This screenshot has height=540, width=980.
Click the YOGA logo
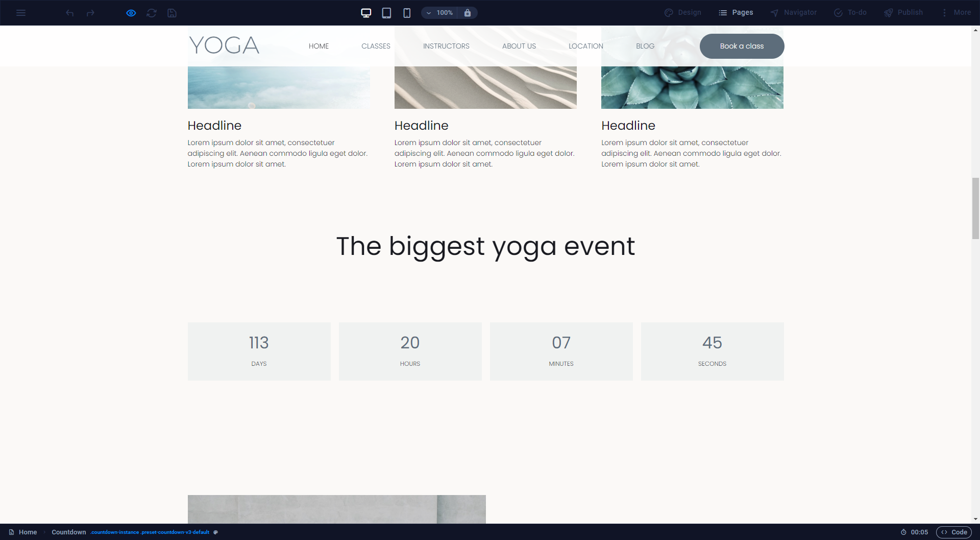[224, 45]
